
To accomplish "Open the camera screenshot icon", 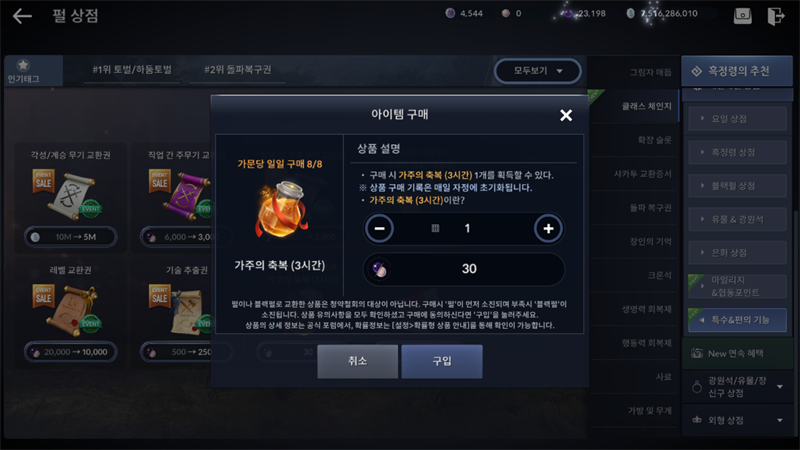I will tap(742, 15).
